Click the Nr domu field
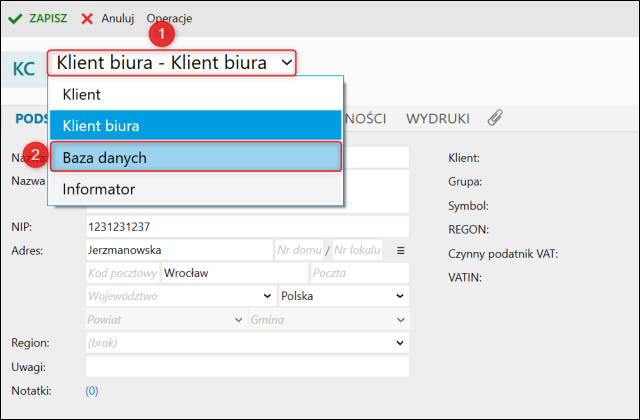The width and height of the screenshot is (640, 420). pos(299,250)
